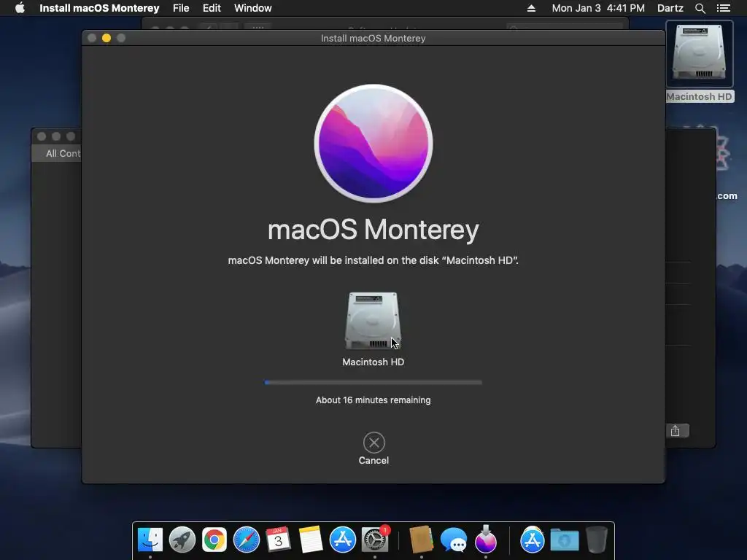Open Spotlight search icon
The image size is (747, 560).
point(700,8)
